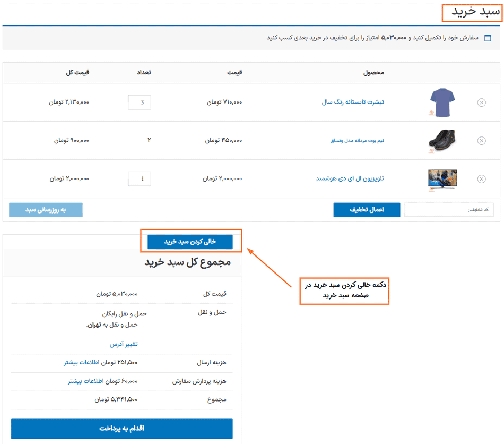
Task: Open the تیشرت تابستانه رنگ سال product link
Action: pos(353,102)
